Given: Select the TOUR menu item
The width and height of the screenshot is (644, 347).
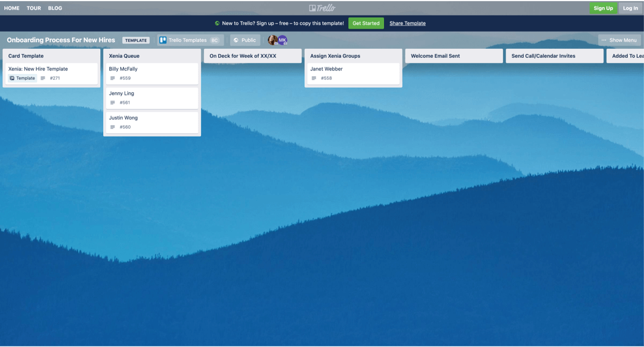Looking at the screenshot, I should (33, 8).
